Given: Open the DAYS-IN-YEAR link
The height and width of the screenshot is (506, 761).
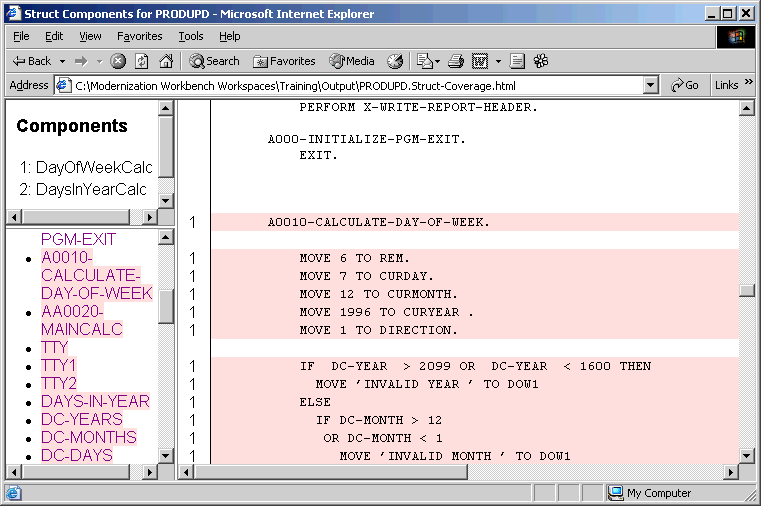Looking at the screenshot, I should click(x=95, y=402).
